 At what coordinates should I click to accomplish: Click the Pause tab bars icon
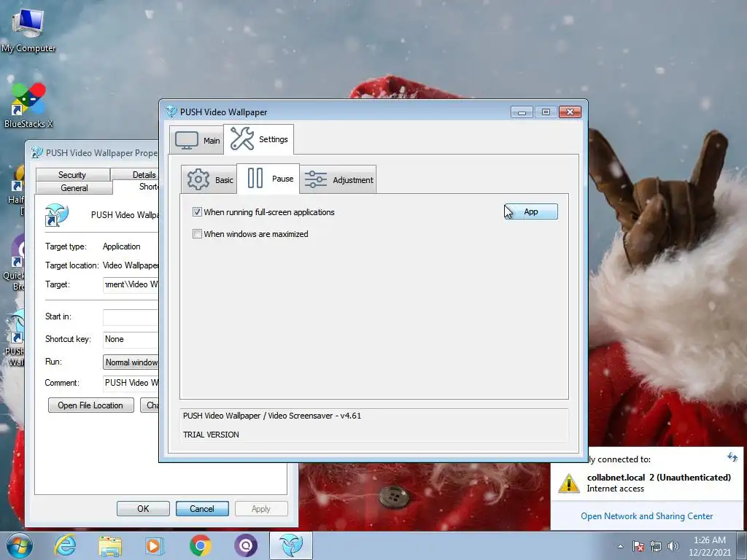[255, 178]
